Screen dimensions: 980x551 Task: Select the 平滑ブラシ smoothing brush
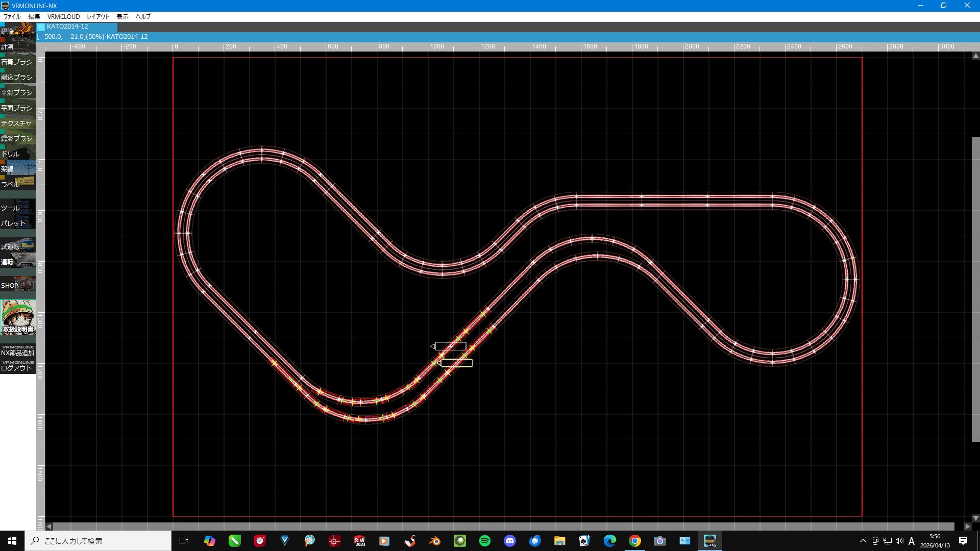18,92
